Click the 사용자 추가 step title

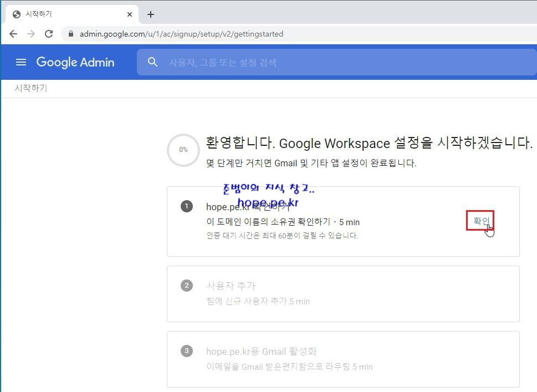tap(231, 286)
